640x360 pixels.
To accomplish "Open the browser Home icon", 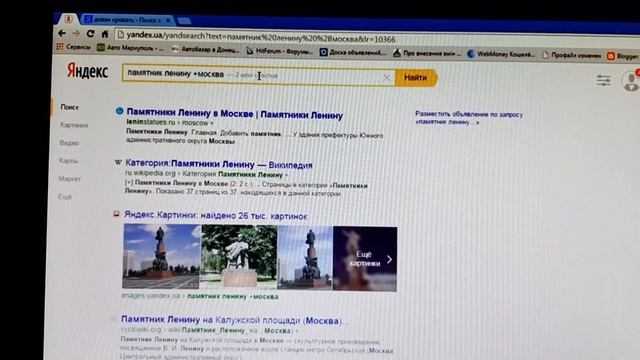I will [x=105, y=34].
